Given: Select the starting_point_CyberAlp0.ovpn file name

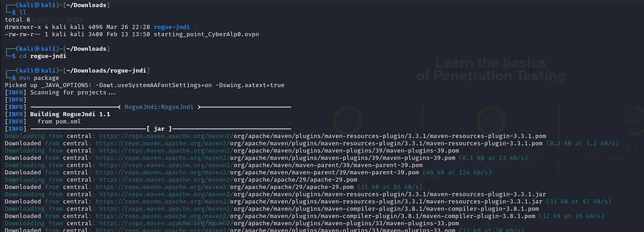Looking at the screenshot, I should (x=206, y=34).
